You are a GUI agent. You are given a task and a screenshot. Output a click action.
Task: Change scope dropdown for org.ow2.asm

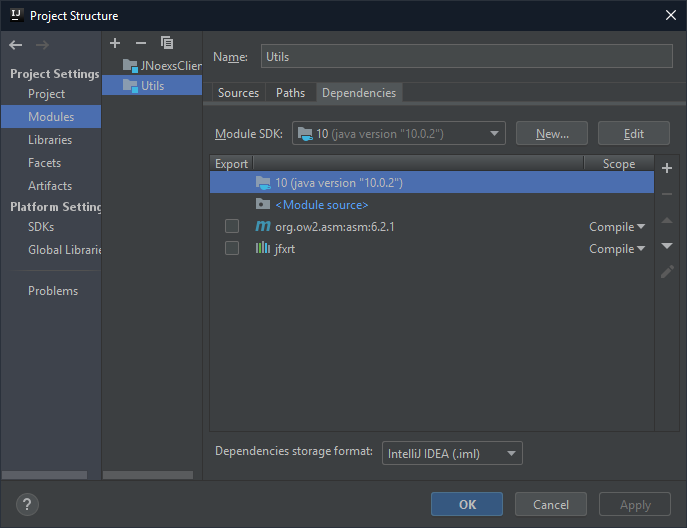point(616,227)
